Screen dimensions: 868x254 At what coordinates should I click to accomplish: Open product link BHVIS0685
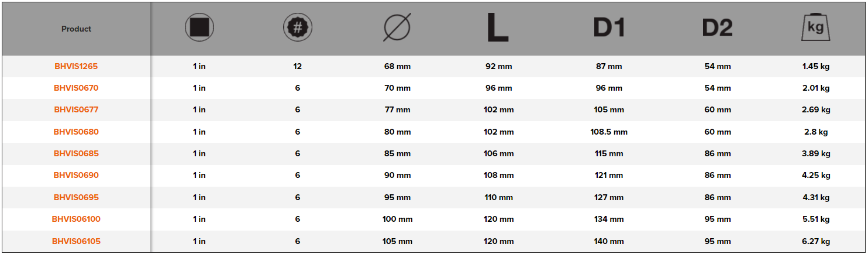(x=76, y=153)
